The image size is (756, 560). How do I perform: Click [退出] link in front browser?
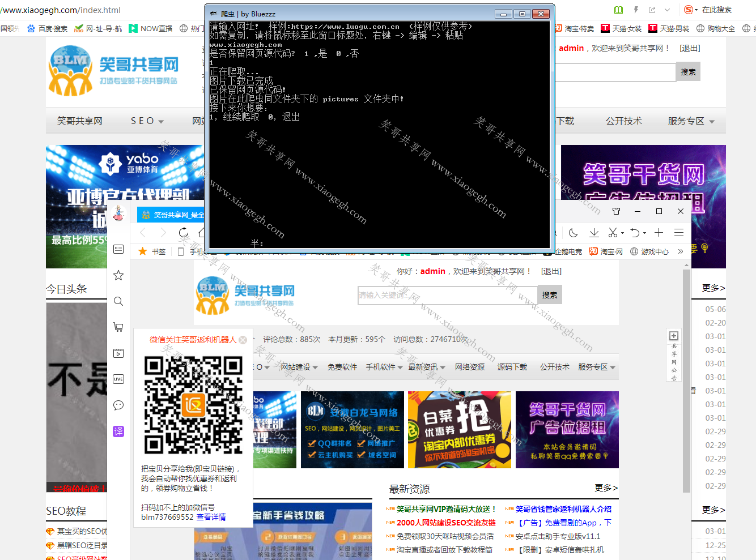[551, 271]
